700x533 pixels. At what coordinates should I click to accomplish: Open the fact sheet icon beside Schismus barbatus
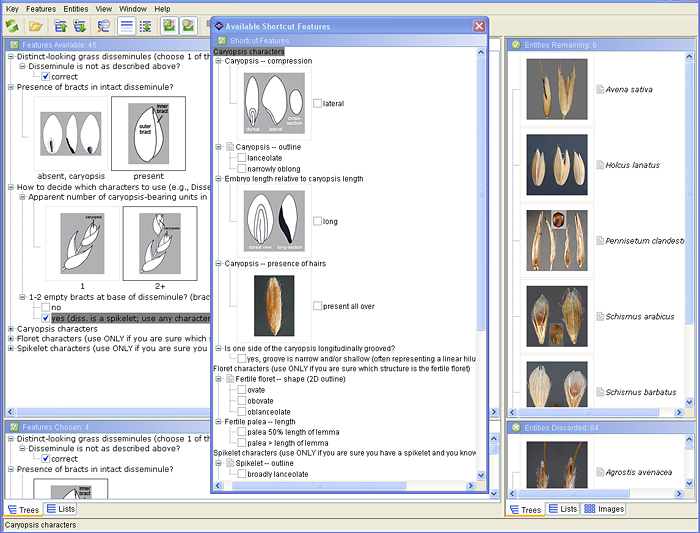pyautogui.click(x=600, y=392)
